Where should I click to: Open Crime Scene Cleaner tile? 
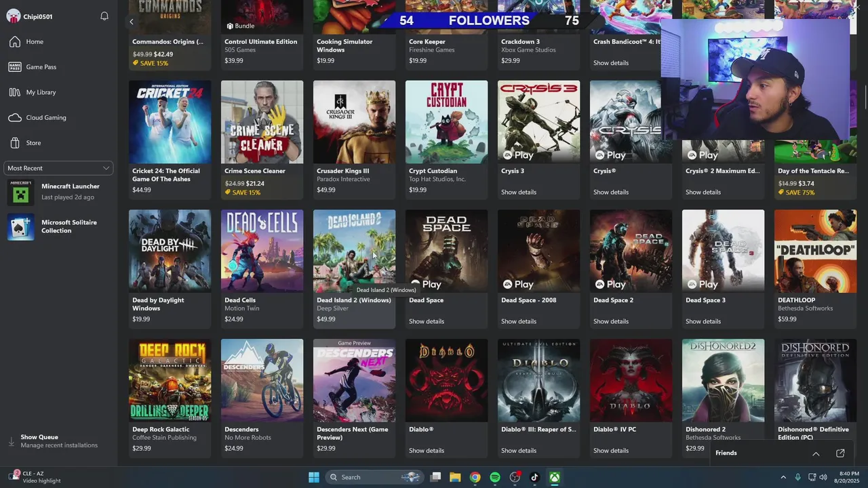click(x=262, y=140)
